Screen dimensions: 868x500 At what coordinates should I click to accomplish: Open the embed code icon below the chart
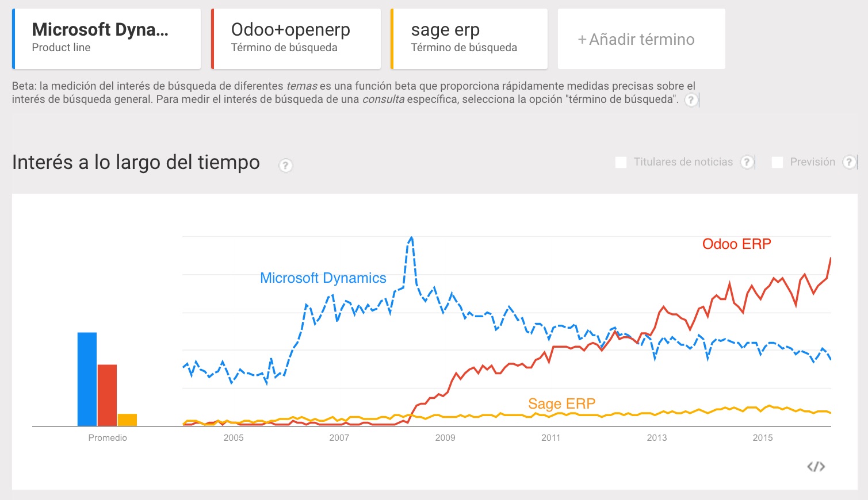coord(817,466)
